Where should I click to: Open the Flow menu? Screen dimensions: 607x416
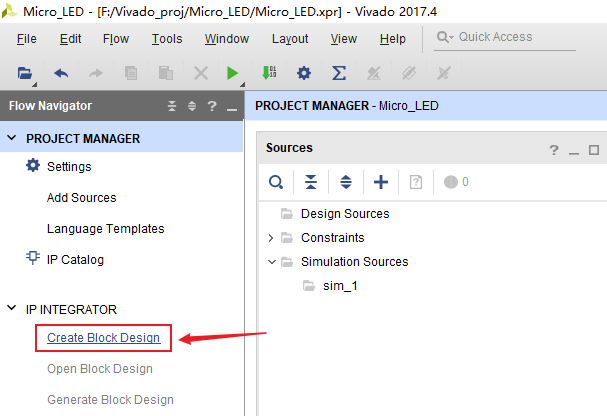point(116,39)
